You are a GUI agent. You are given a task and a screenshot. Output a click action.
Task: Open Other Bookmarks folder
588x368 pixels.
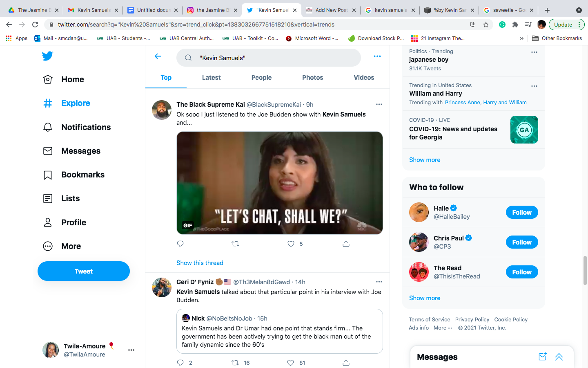(557, 38)
